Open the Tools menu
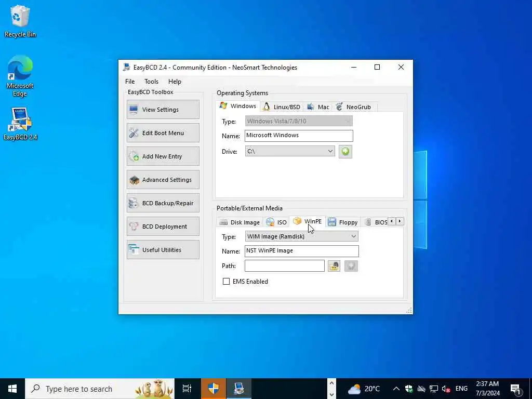This screenshot has height=399, width=532. pyautogui.click(x=151, y=82)
